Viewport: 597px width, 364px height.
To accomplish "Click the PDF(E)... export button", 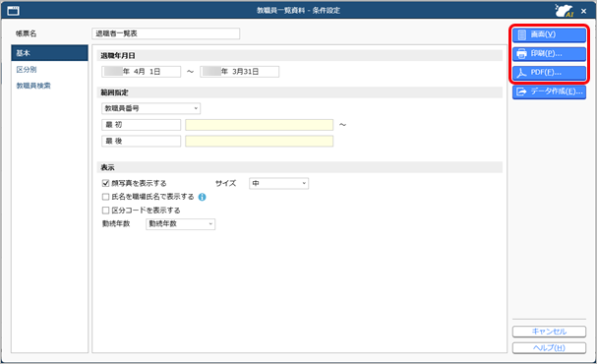I will (549, 73).
